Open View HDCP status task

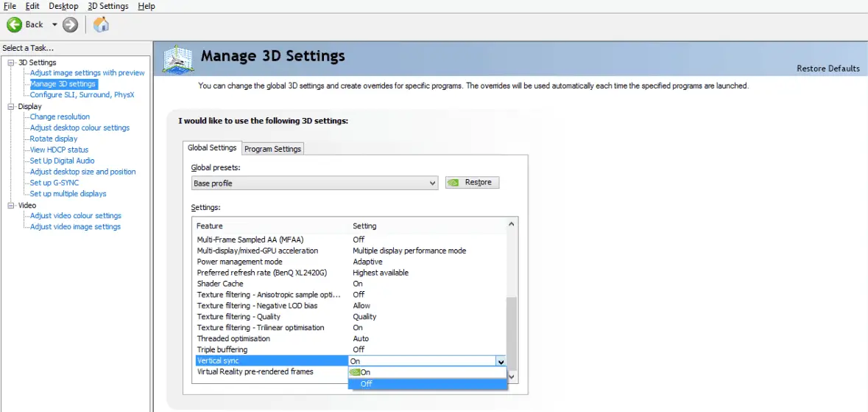59,150
